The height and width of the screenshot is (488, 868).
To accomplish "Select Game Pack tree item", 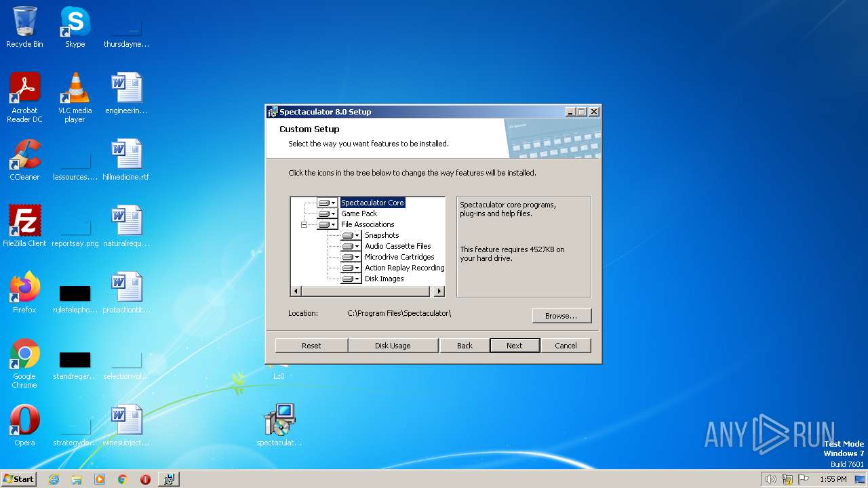I will point(359,213).
